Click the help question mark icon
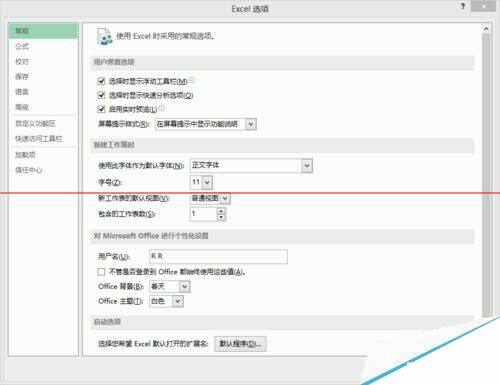 tap(463, 6)
